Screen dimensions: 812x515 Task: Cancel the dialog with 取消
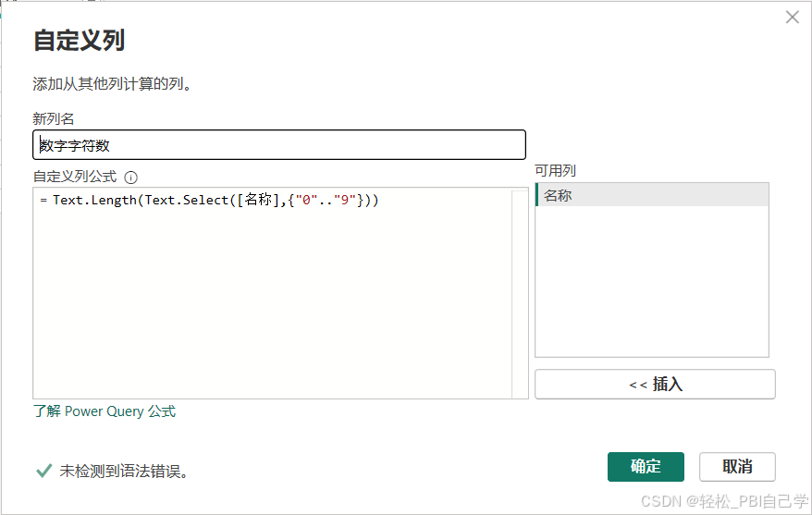pos(737,466)
